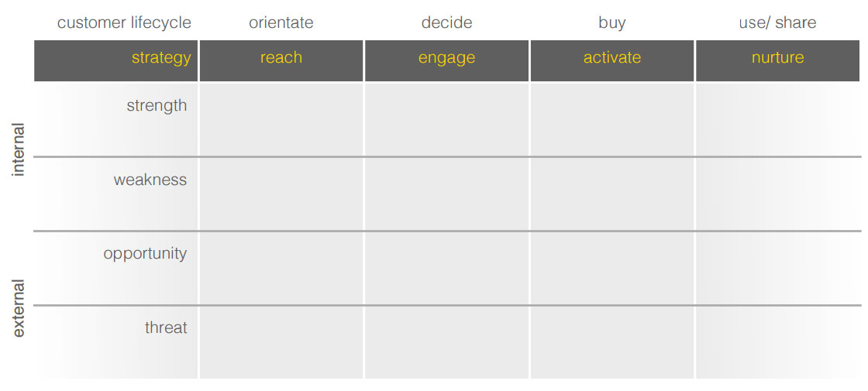Select the 'activate' header cell
The image size is (868, 391).
[612, 58]
